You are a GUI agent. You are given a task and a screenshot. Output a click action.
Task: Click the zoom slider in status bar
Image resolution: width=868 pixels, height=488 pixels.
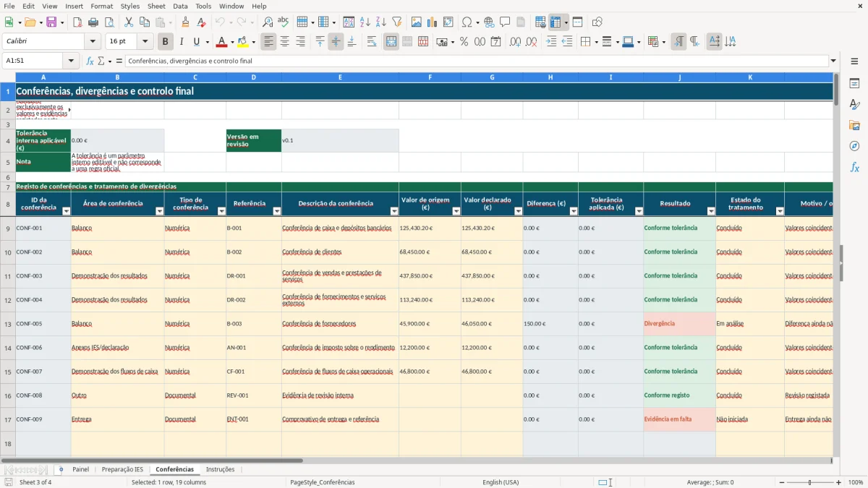click(x=809, y=482)
